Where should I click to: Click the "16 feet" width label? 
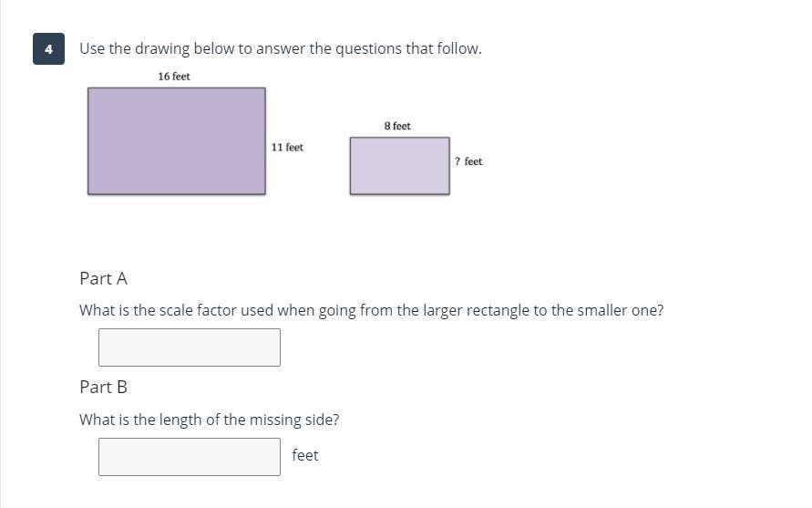click(x=174, y=77)
